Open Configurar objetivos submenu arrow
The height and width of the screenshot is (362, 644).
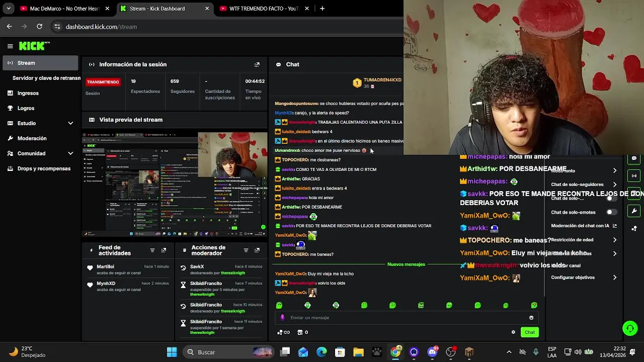614,278
